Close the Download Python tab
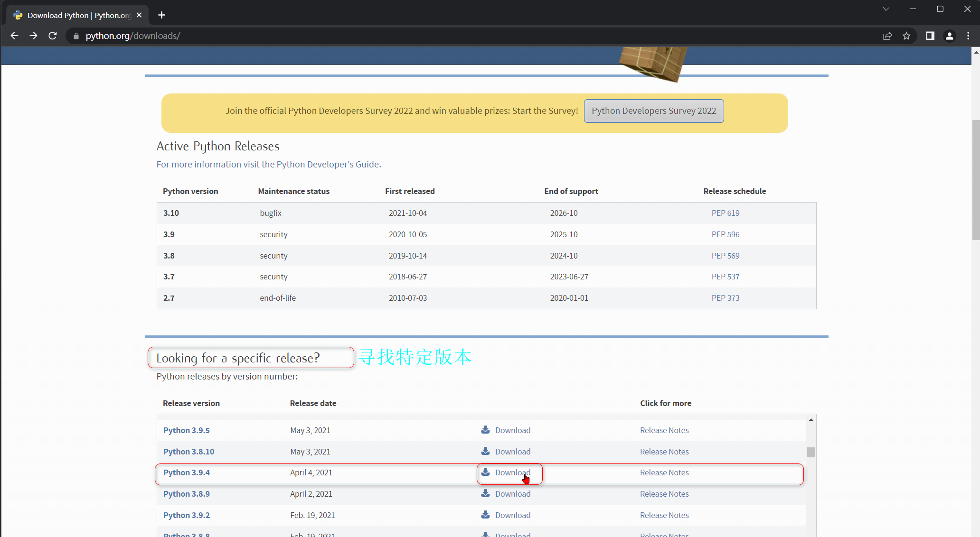The width and height of the screenshot is (980, 537). coord(139,15)
